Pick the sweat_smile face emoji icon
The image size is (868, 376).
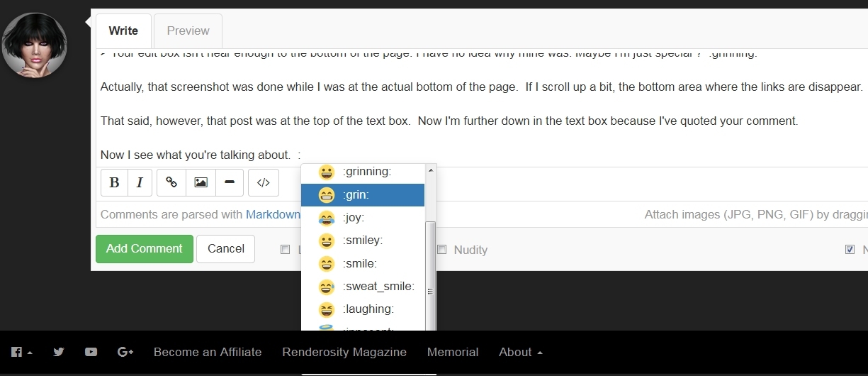point(326,287)
